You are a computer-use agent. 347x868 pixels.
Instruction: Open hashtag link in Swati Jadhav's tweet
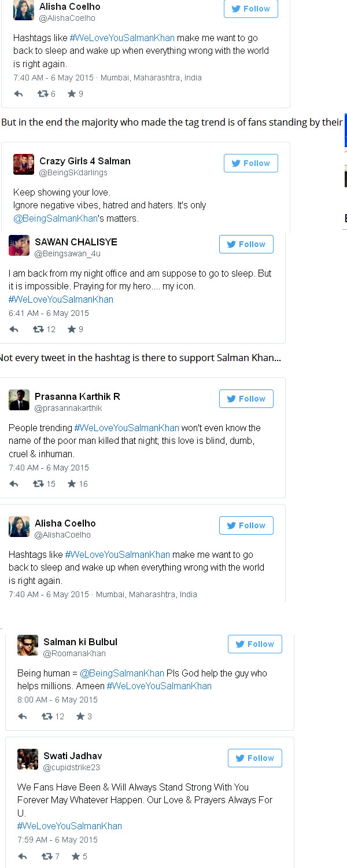[69, 826]
